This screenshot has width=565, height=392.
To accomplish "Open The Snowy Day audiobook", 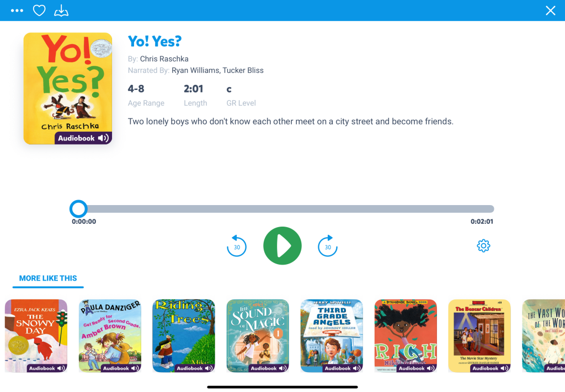I will pos(36,336).
